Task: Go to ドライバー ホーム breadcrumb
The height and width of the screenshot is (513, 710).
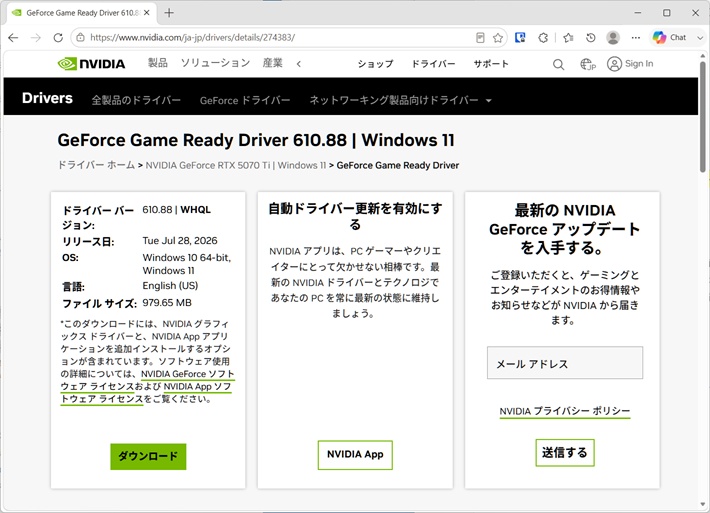Action: coord(96,165)
